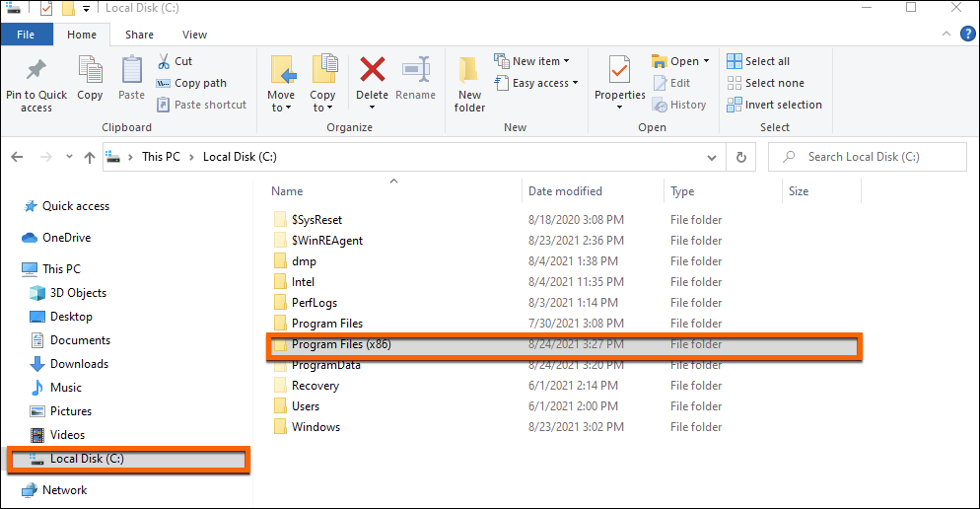The image size is (980, 509).
Task: Open Videos in sidebar
Action: coord(57,435)
